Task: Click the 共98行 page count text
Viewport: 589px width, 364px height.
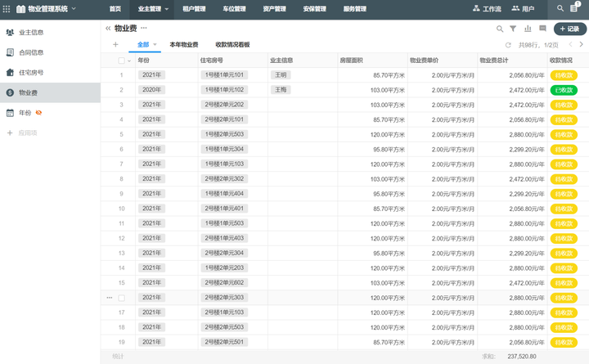Action: [x=538, y=45]
